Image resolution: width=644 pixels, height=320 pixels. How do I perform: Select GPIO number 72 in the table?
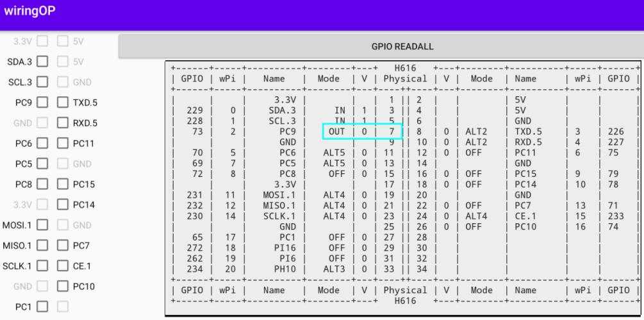click(197, 174)
